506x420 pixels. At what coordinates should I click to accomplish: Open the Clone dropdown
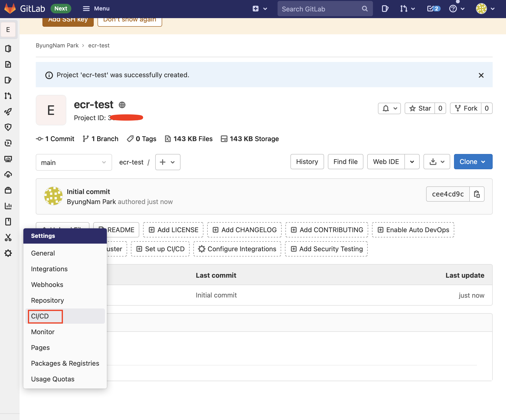473,162
